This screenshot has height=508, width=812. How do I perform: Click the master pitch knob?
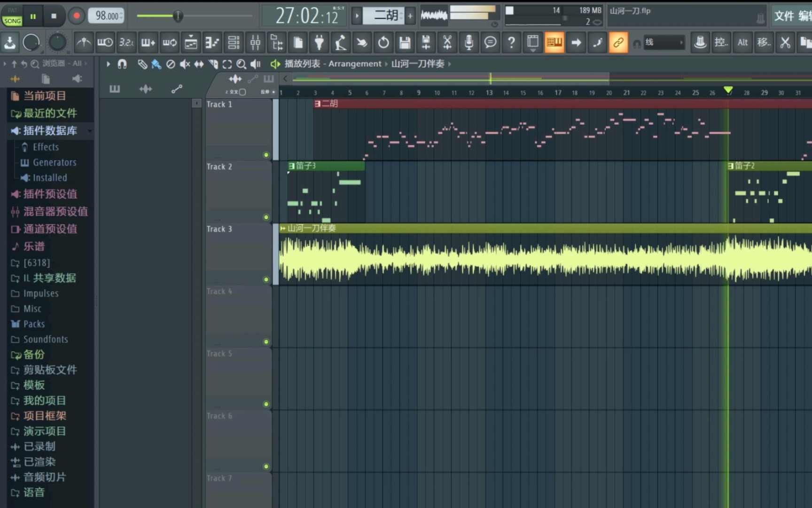tap(57, 43)
